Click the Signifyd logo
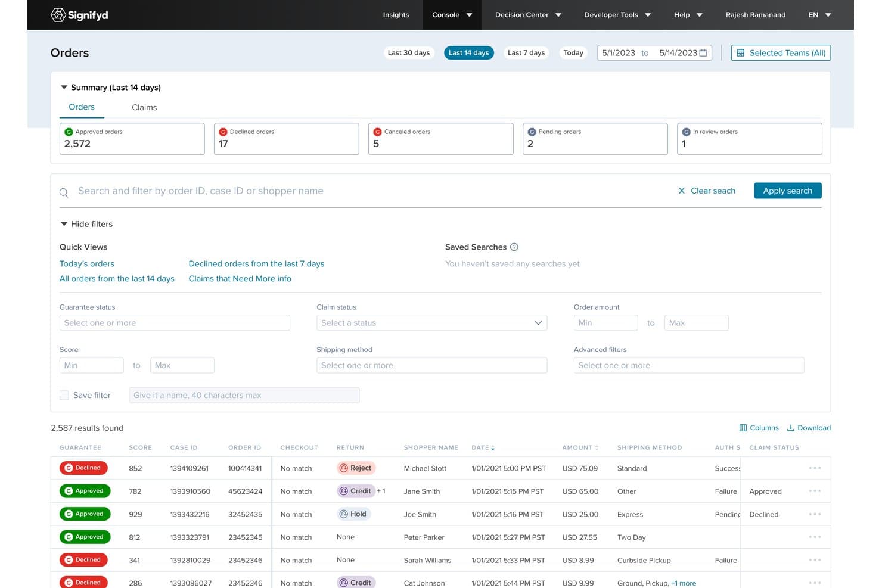Screen dimensions: 882x588 pyautogui.click(x=79, y=15)
